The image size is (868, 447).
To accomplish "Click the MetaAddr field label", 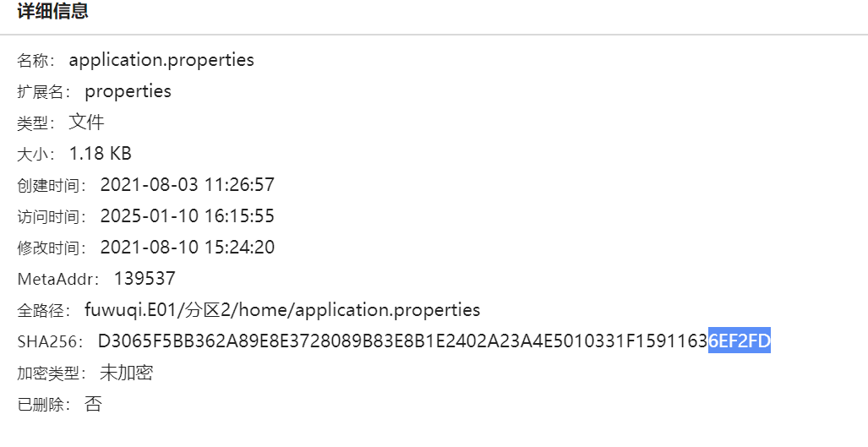I will 57,280.
